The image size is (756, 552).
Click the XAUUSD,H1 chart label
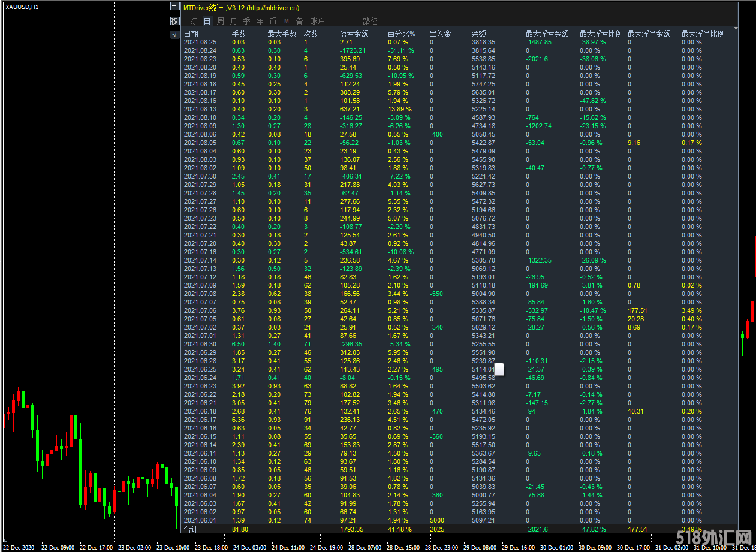[x=22, y=7]
